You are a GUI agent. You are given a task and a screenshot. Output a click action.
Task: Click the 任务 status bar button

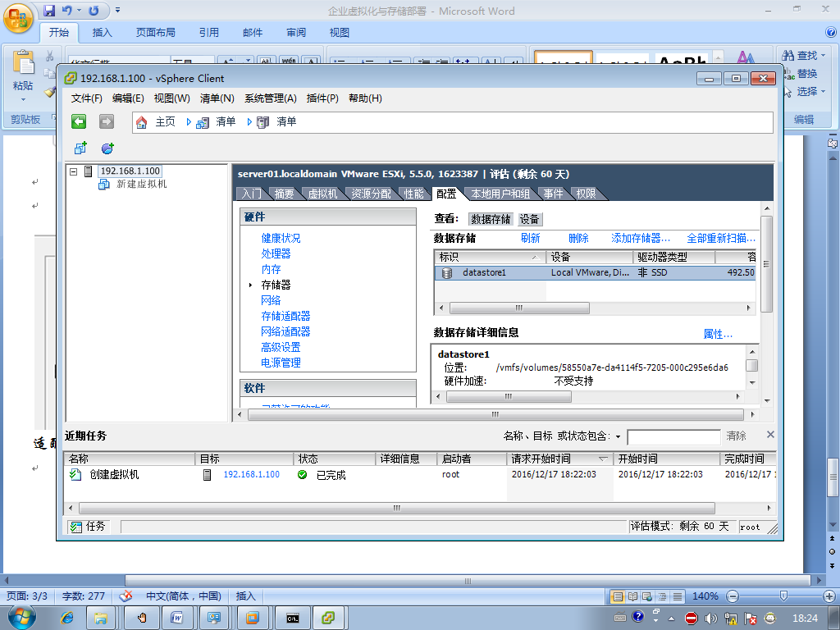coord(89,527)
